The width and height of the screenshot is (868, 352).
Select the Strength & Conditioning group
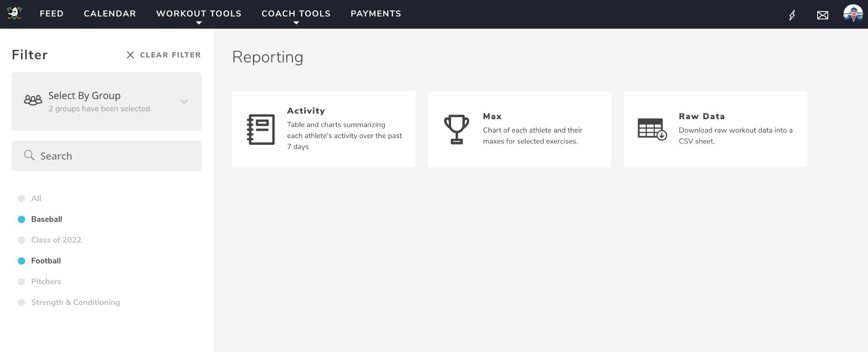pos(69,303)
